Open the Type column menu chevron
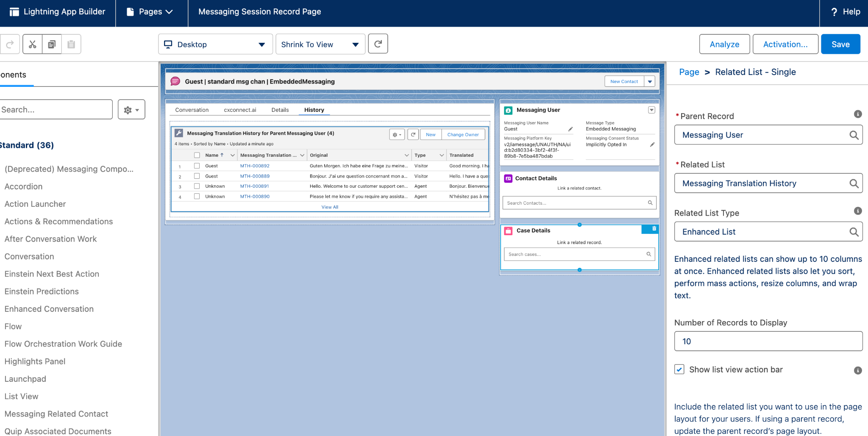This screenshot has height=436, width=868. tap(442, 155)
